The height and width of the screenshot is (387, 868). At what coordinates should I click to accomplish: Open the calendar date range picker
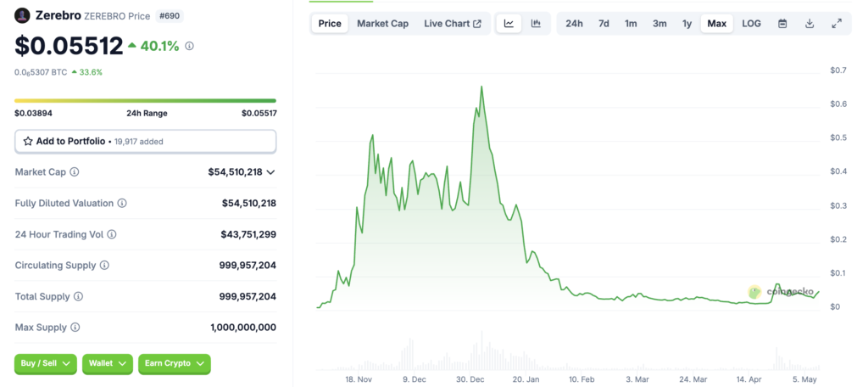click(782, 23)
